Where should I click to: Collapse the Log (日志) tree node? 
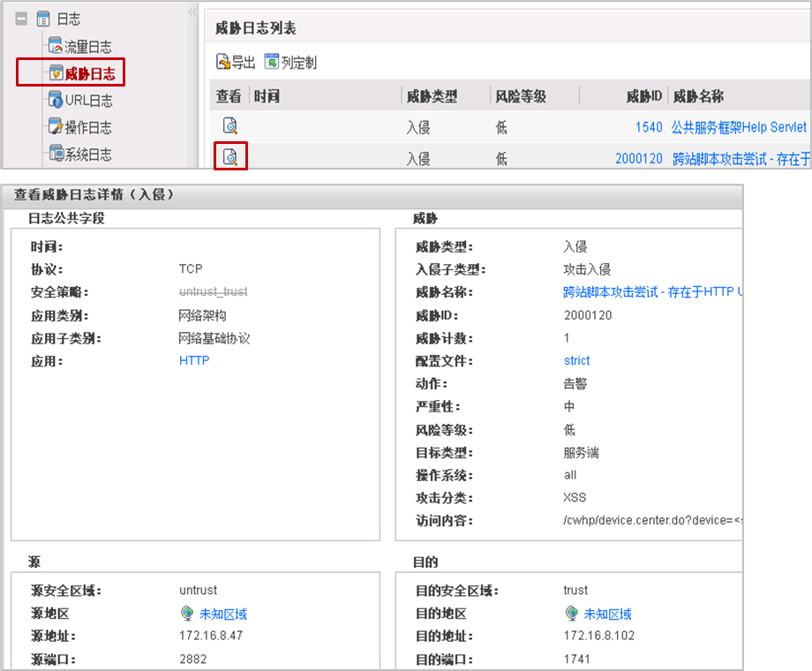tap(21, 19)
